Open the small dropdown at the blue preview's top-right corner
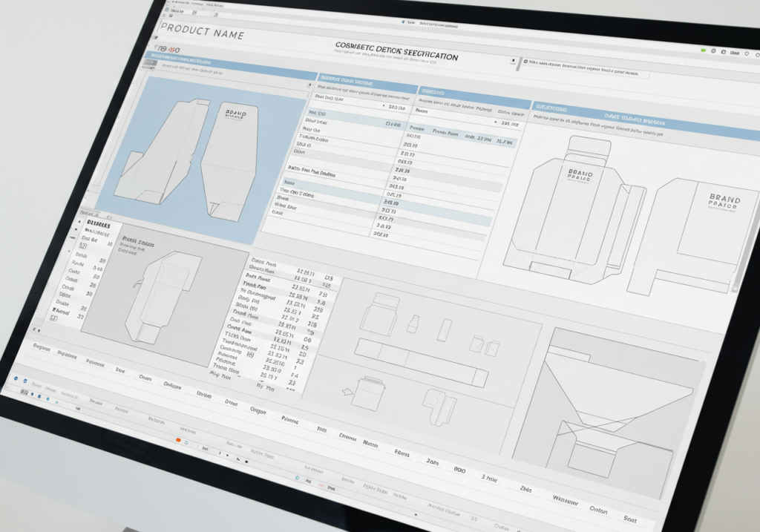Image resolution: width=760 pixels, height=532 pixels. (x=310, y=85)
